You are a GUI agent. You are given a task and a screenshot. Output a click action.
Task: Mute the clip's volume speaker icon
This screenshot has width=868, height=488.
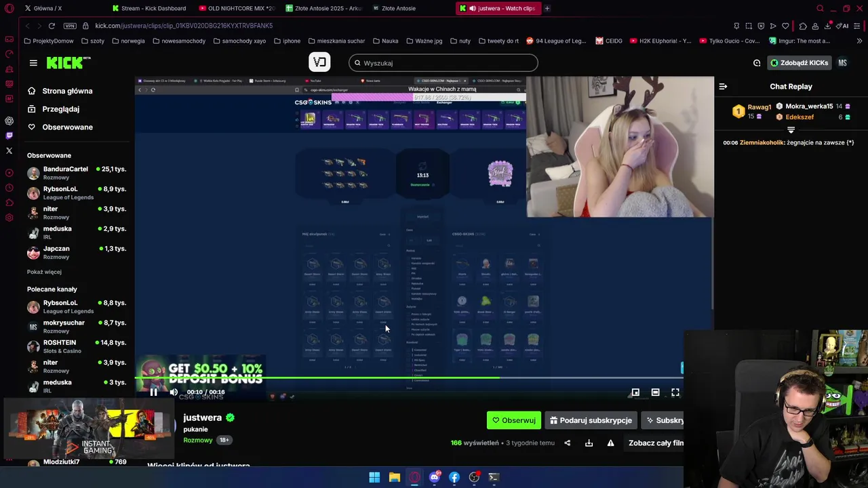[x=174, y=392]
